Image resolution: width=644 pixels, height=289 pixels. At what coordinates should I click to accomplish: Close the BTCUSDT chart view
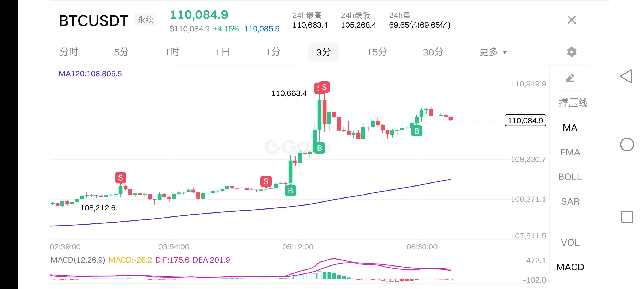[x=572, y=20]
